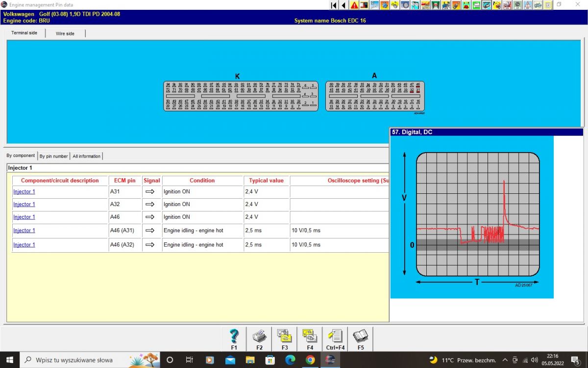
Task: Click the F3 image icon in bottom toolbar
Action: 285,336
